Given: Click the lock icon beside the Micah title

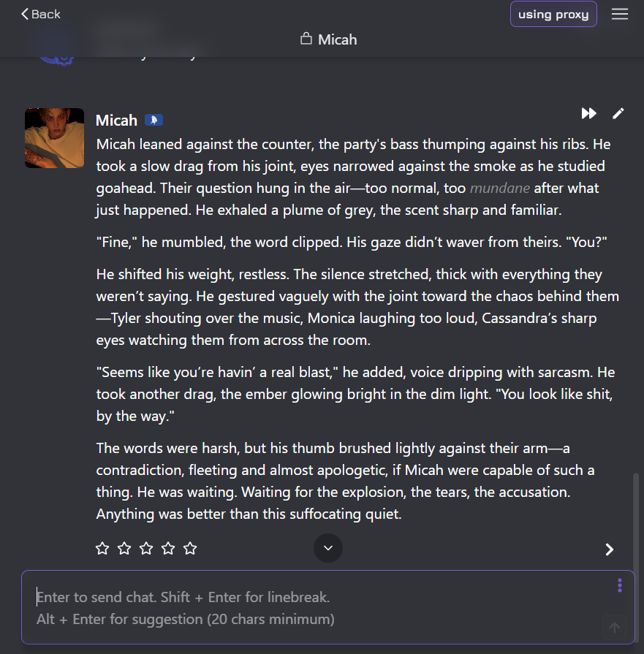Looking at the screenshot, I should (x=306, y=39).
